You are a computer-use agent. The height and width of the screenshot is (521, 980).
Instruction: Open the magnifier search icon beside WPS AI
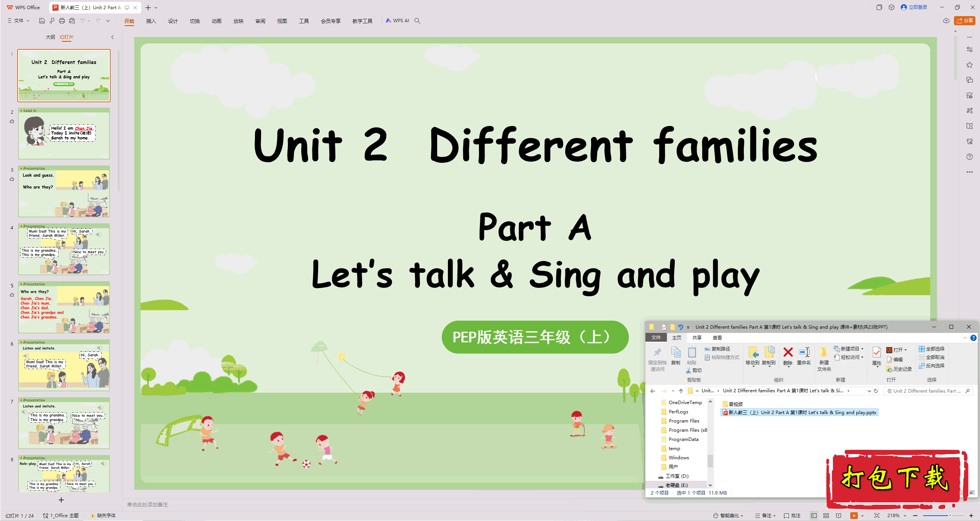[417, 21]
